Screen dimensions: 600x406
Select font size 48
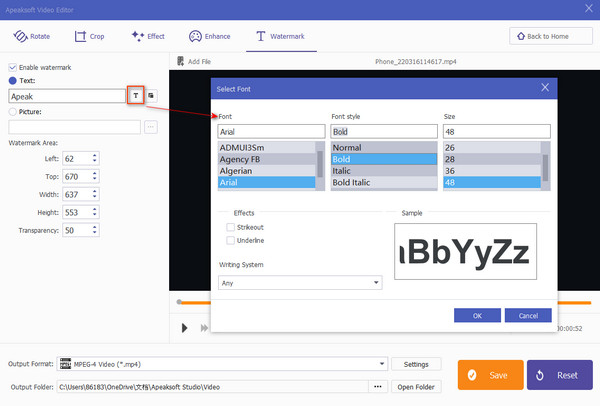click(x=492, y=183)
